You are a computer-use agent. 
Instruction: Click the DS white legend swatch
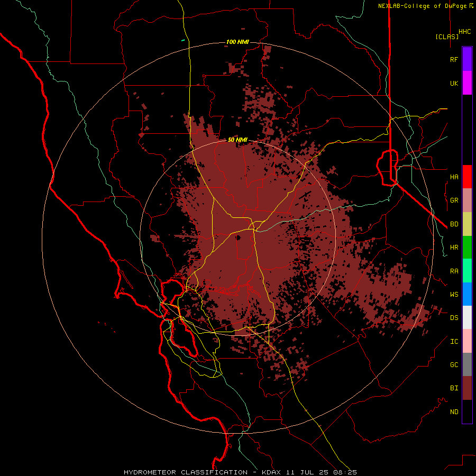point(467,317)
